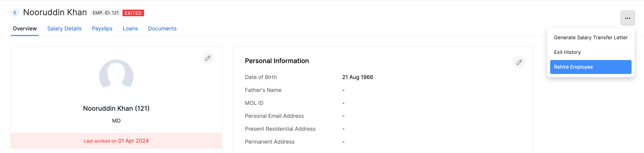Screen dimensions: 644x153
Task: View the Loans tab
Action: (130, 29)
